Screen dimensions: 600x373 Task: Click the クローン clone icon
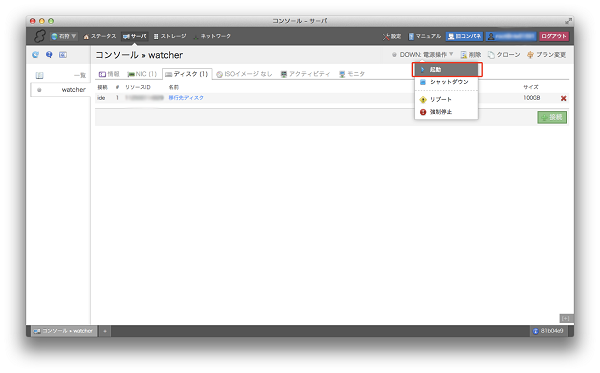point(491,55)
